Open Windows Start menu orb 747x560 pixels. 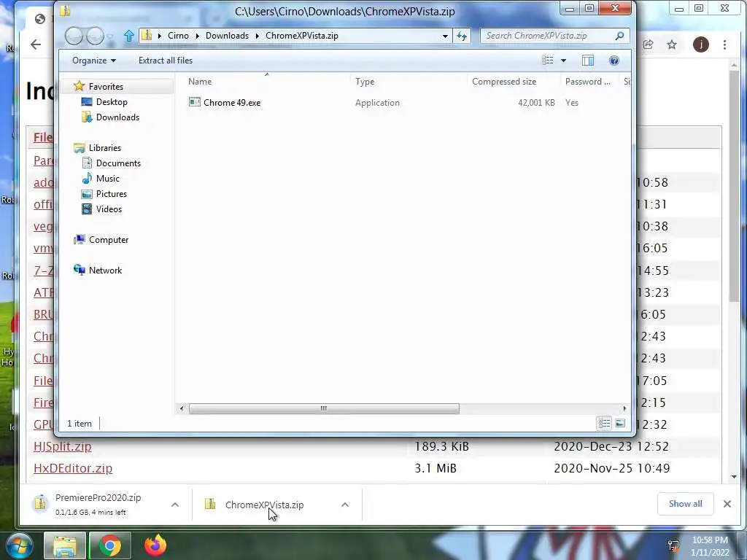(x=20, y=545)
